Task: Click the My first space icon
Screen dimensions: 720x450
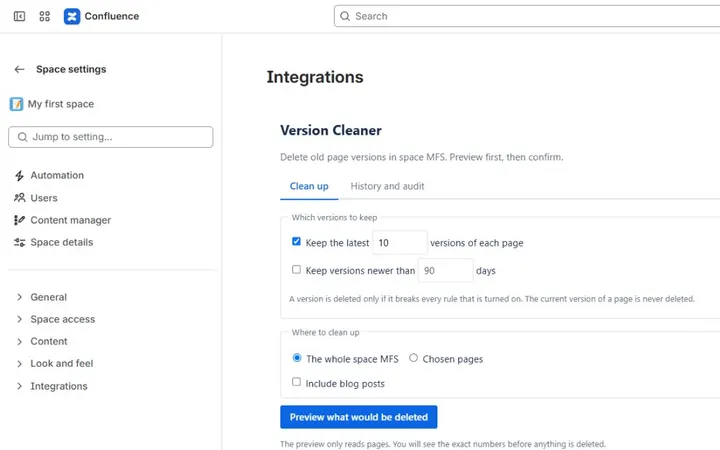Action: pyautogui.click(x=16, y=104)
